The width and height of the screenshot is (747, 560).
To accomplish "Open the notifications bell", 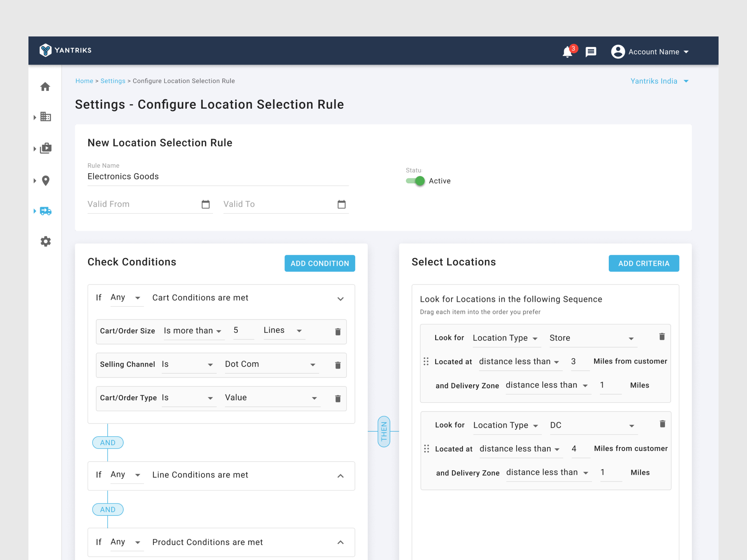I will click(x=567, y=52).
